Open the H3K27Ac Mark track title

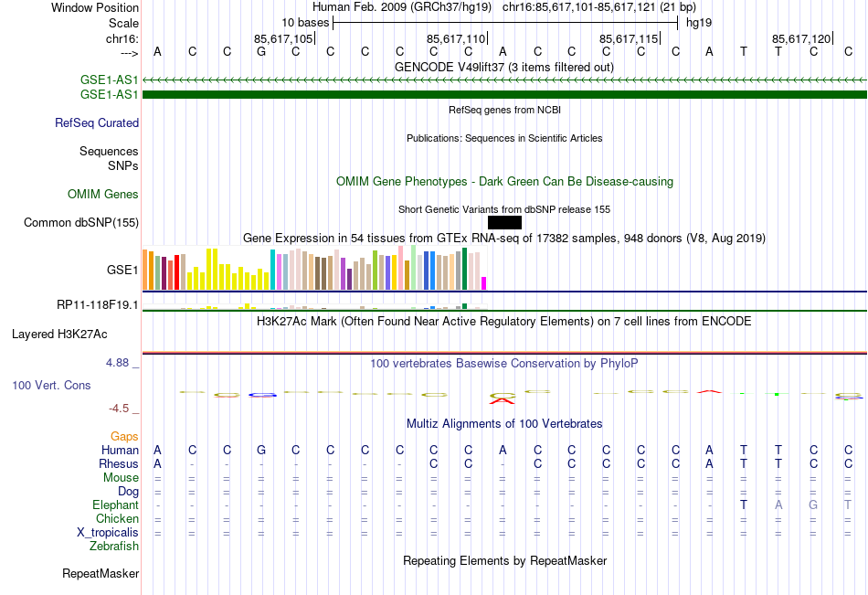point(504,322)
